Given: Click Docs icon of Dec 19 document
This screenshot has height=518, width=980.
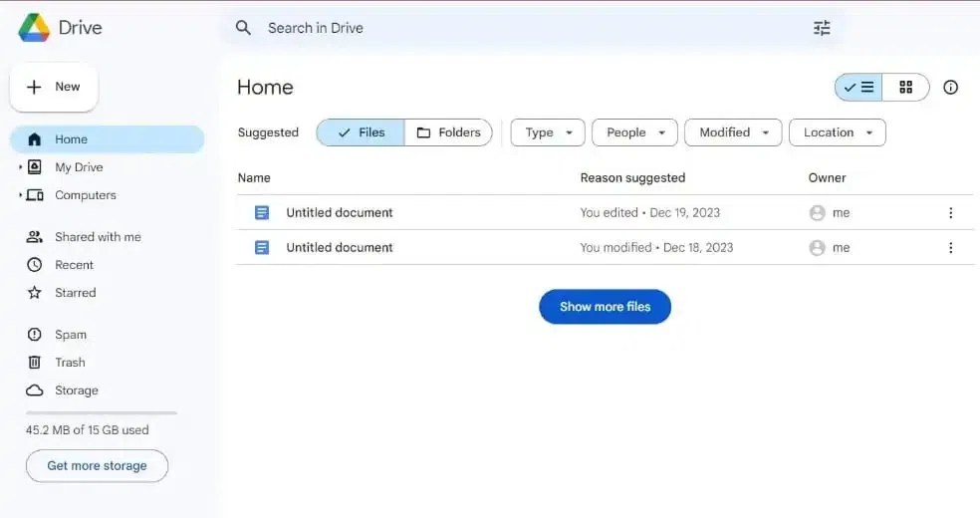Looking at the screenshot, I should click(x=262, y=212).
